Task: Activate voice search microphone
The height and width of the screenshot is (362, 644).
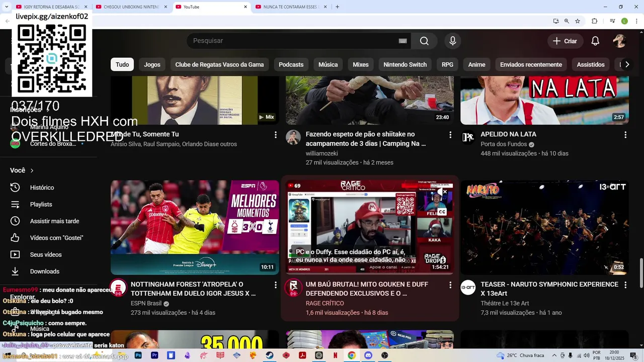Action: pos(453,41)
